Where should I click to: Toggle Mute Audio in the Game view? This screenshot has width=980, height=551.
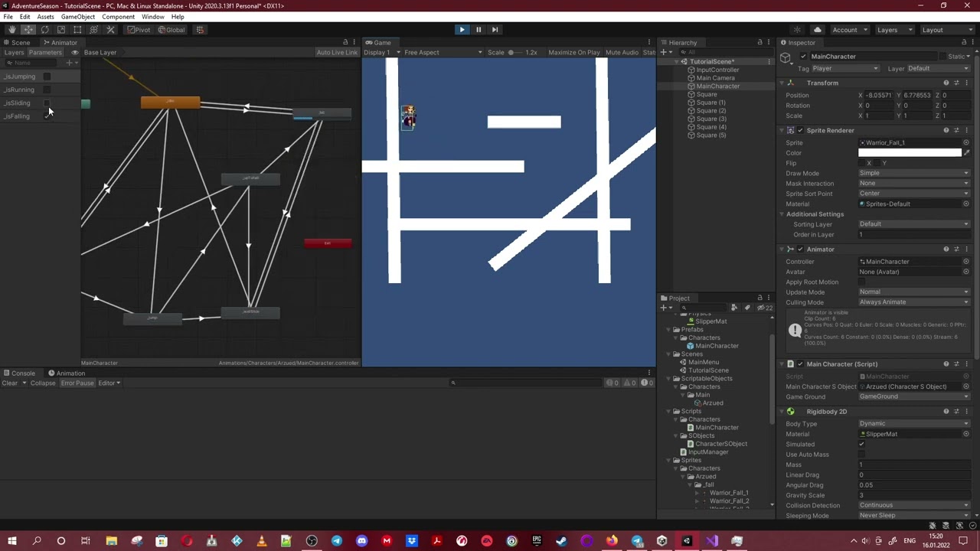coord(621,52)
